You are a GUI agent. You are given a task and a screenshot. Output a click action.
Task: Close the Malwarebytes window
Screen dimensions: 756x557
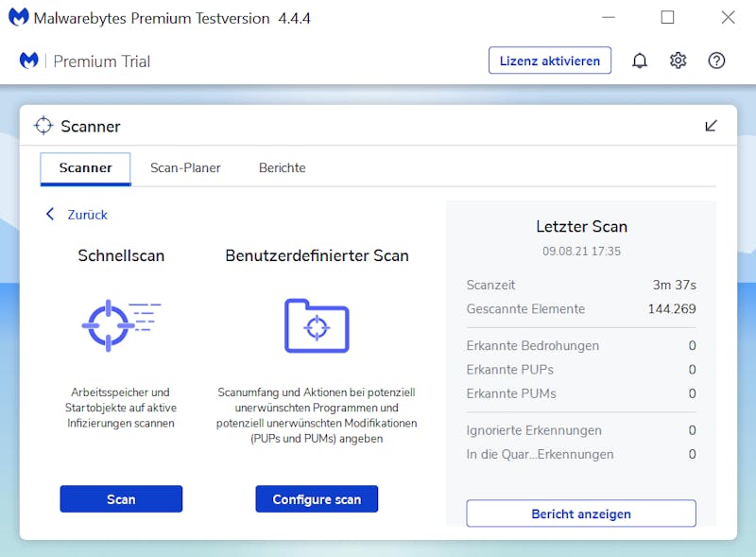[x=728, y=17]
